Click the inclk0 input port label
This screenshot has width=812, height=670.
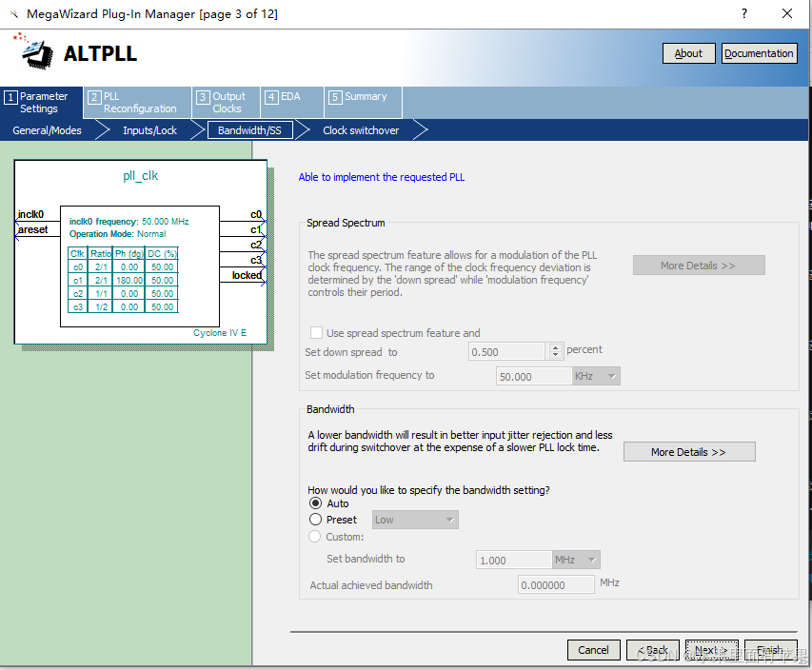coord(31,214)
